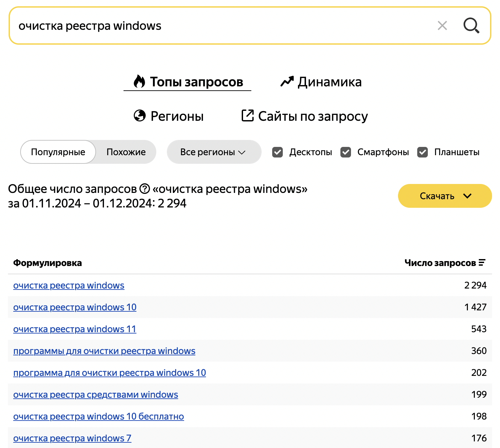Open the Скачать dropdown button
The height and width of the screenshot is (448, 500).
coord(445,196)
